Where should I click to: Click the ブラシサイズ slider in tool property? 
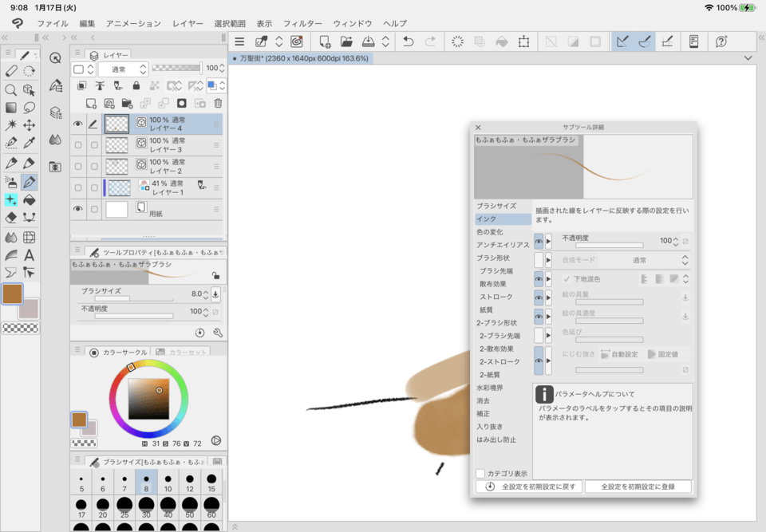[x=134, y=298]
